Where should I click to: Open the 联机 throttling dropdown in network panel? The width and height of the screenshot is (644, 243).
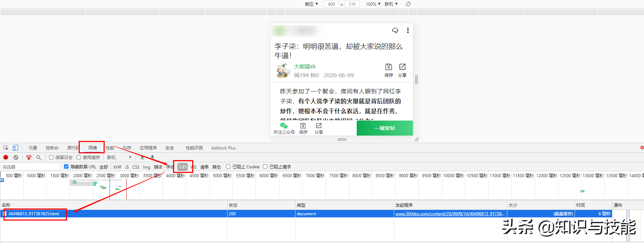[120, 157]
